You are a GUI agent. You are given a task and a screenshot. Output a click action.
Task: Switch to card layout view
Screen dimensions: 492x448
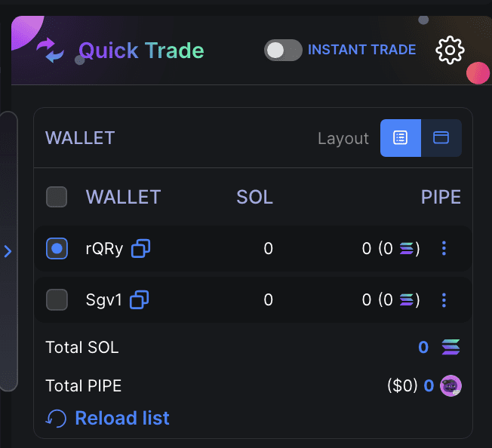click(x=441, y=138)
